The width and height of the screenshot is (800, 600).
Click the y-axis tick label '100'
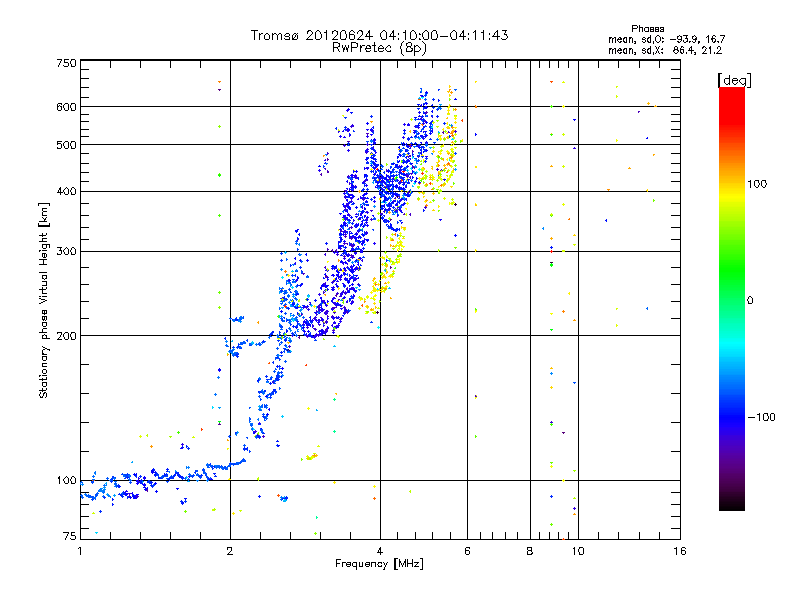tap(66, 480)
